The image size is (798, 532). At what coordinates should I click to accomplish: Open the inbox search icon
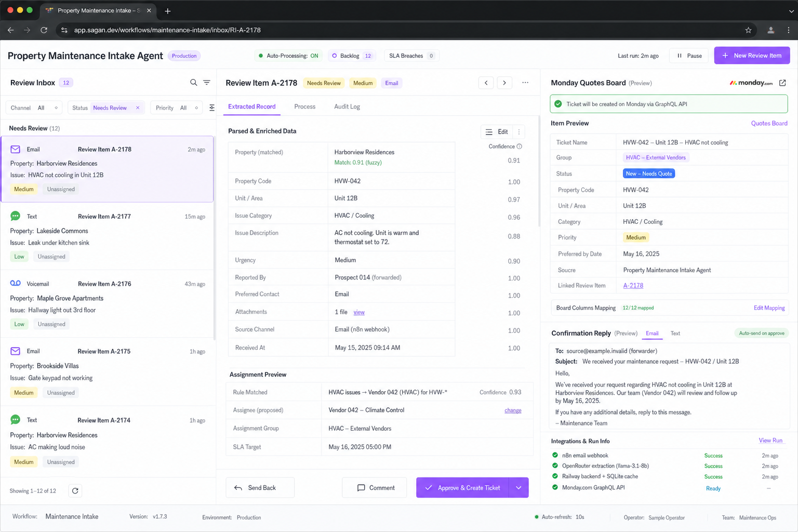click(x=193, y=83)
